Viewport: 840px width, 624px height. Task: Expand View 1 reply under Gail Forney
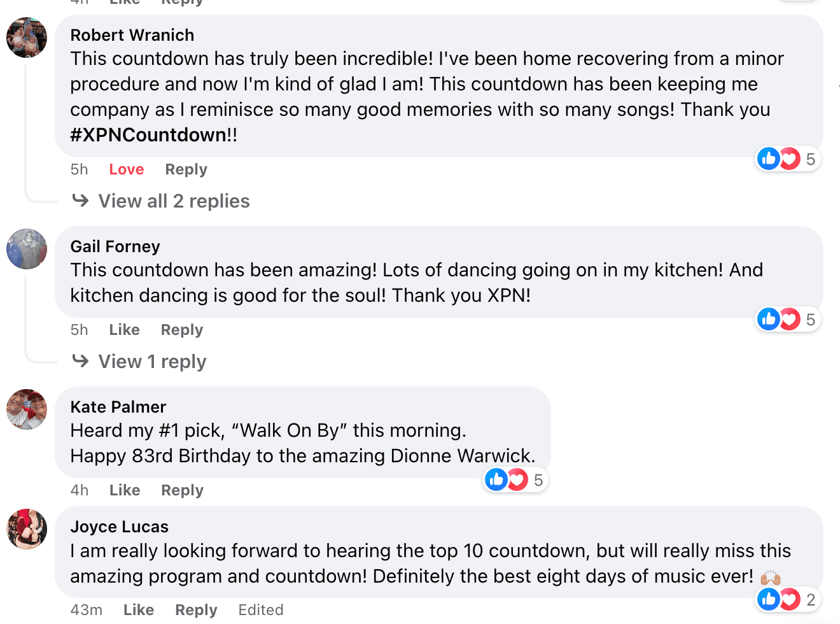click(152, 362)
